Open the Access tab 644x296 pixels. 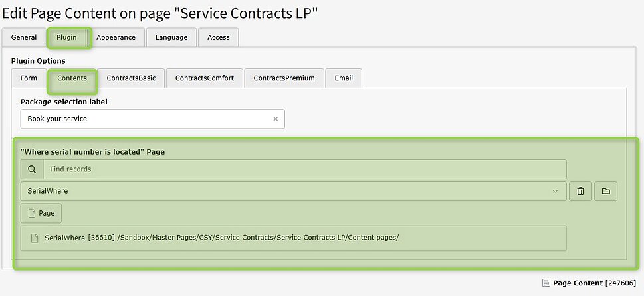[218, 37]
